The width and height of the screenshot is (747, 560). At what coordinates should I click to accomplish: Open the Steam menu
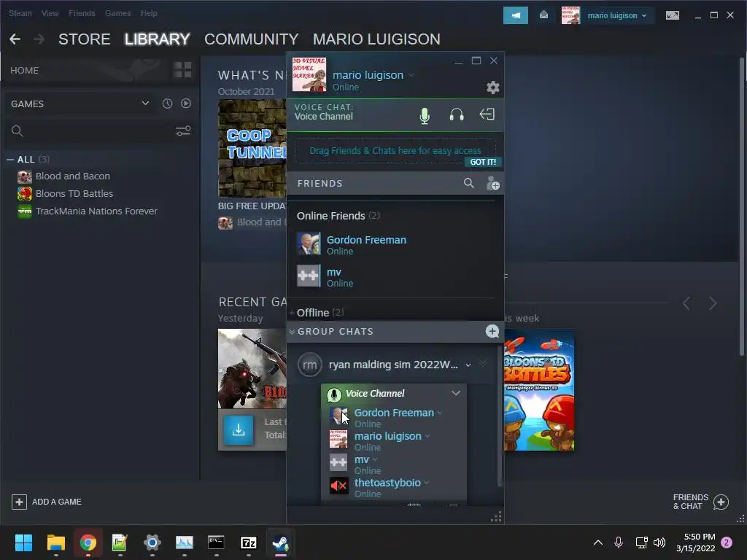click(x=20, y=13)
